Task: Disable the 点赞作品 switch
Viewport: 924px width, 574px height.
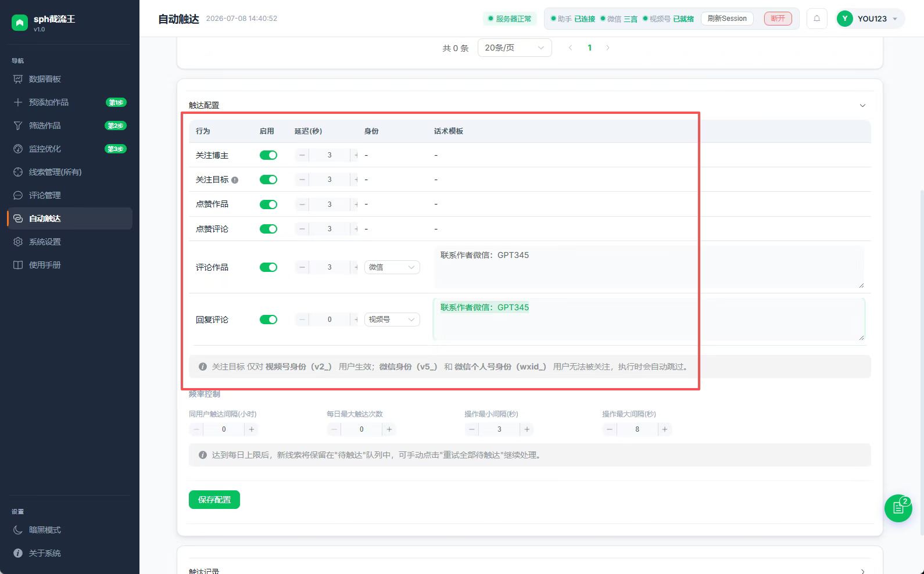Action: coord(268,205)
